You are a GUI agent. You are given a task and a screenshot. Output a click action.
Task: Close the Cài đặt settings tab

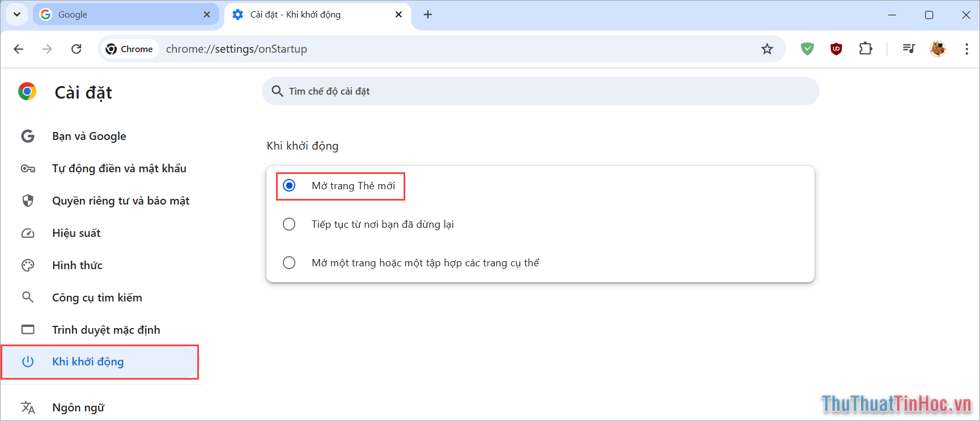pyautogui.click(x=398, y=15)
